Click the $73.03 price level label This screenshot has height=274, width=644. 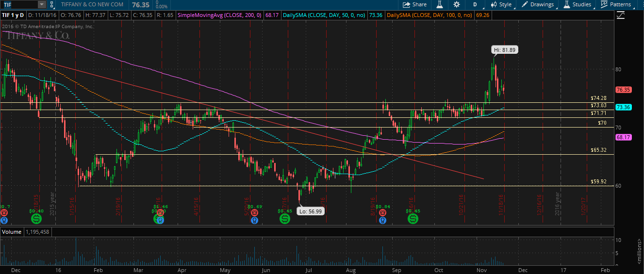[x=598, y=105]
